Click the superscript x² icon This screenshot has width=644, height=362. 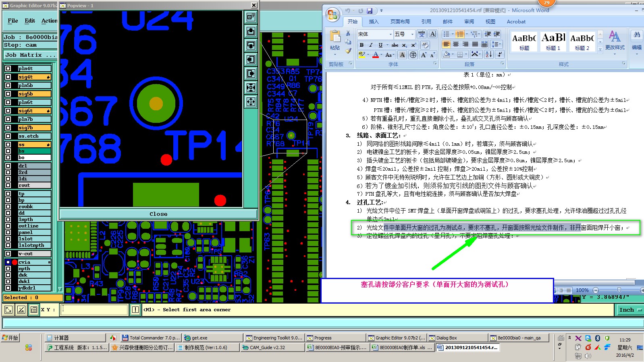[x=413, y=45]
